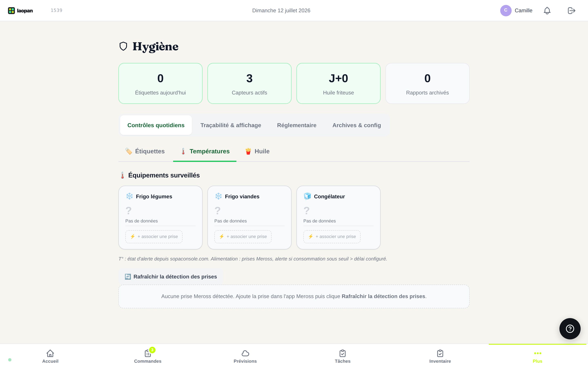
Task: Click the Plus three-dots icon
Action: pyautogui.click(x=537, y=353)
